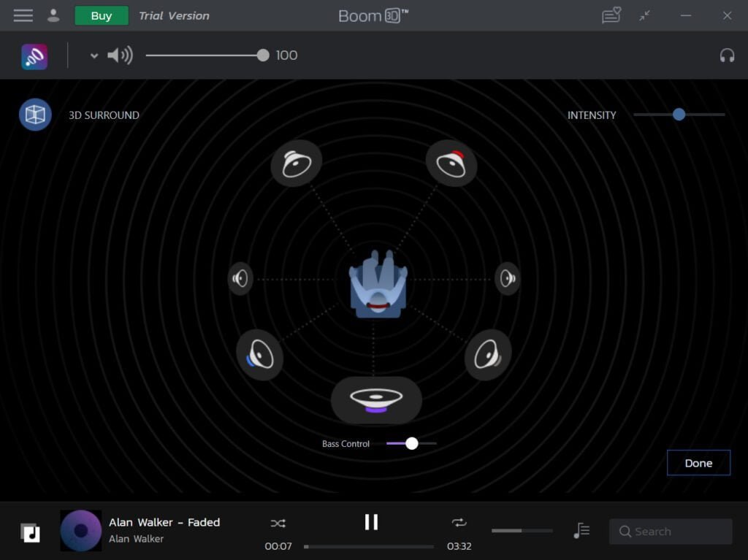This screenshot has height=560, width=748.
Task: Adjust the player volume bar
Action: pos(522,530)
